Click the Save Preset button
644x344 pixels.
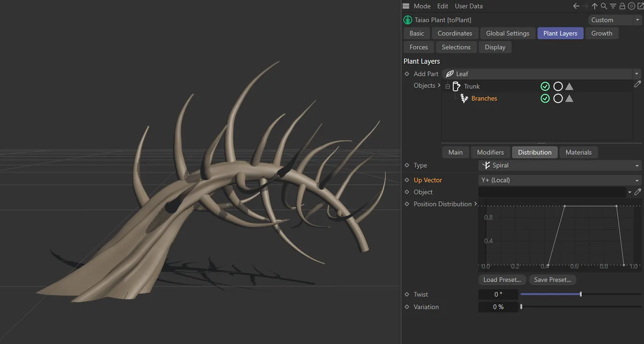click(552, 279)
